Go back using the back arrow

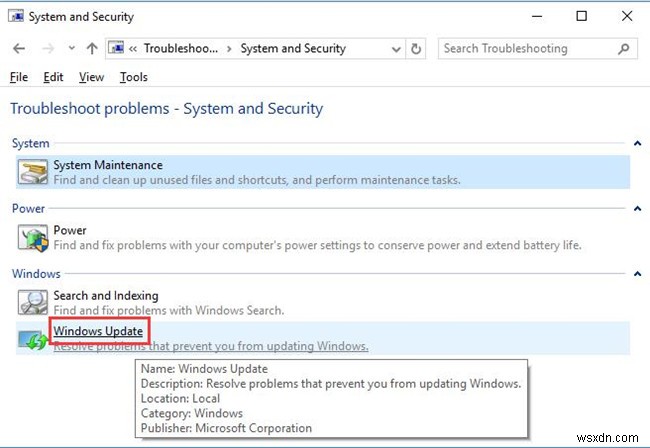coord(19,48)
